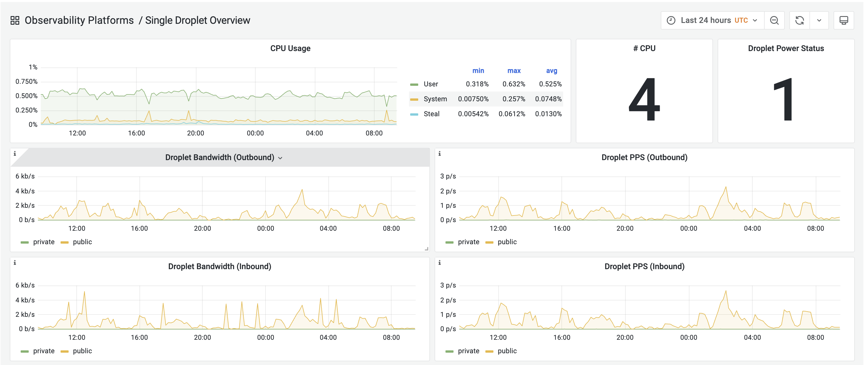Toggle the public series in Droplet Bandwidth (Outbound)

(x=83, y=242)
